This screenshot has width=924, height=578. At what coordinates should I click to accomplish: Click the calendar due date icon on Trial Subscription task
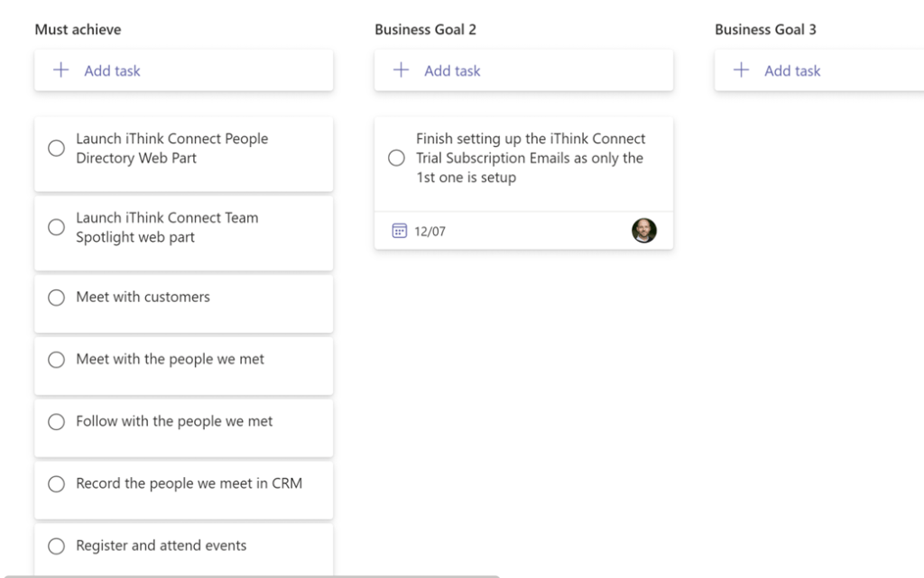tap(399, 231)
